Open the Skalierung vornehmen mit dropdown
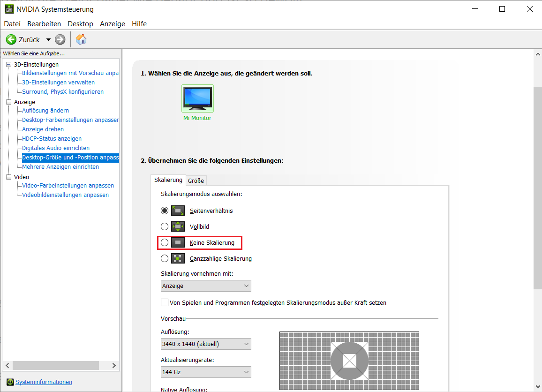Image resolution: width=542 pixels, height=392 pixels. (x=206, y=286)
